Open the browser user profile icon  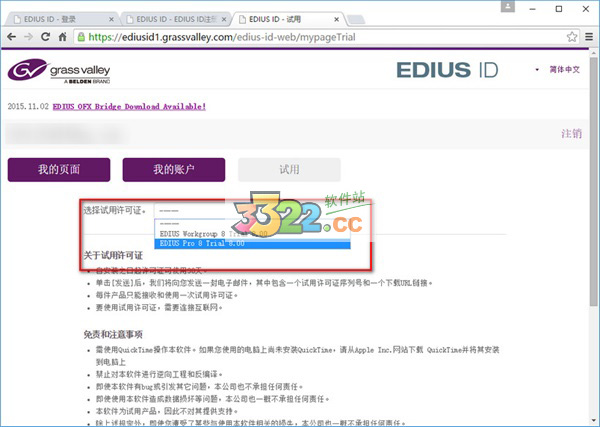[x=508, y=7]
